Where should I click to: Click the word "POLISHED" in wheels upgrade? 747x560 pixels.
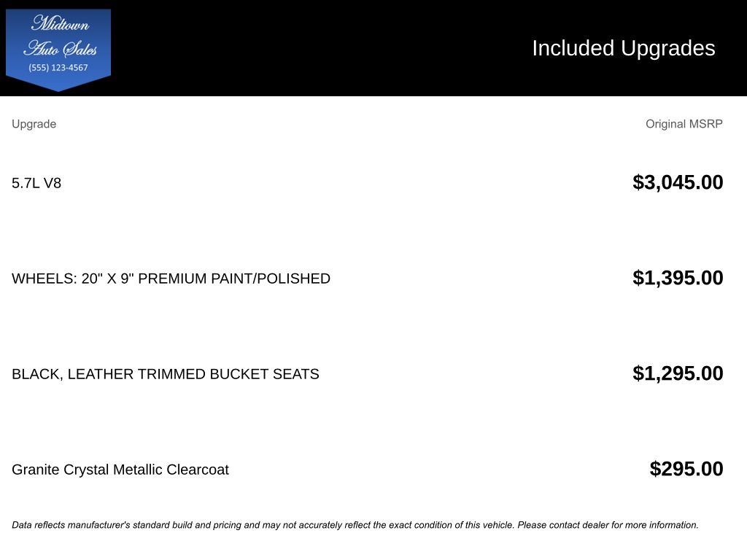(292, 279)
